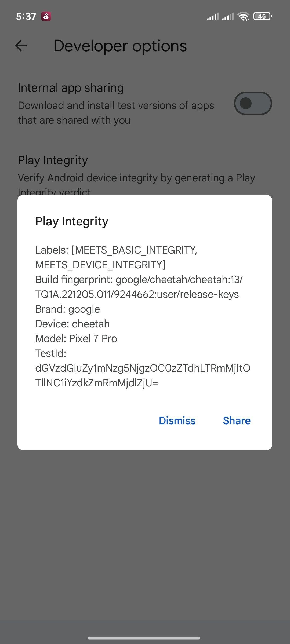Image resolution: width=290 pixels, height=644 pixels.
Task: Tap the Developer options page title
Action: coord(120,46)
